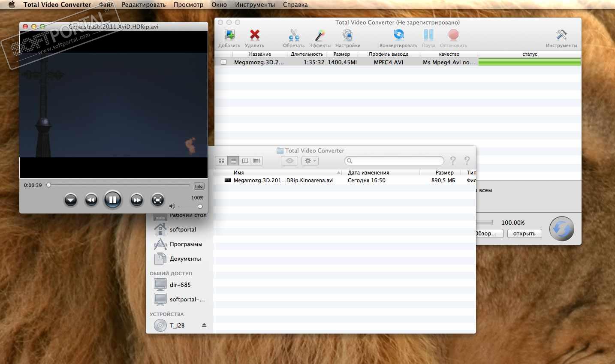Open the Настройки settings icon
This screenshot has height=364, width=615.
pyautogui.click(x=348, y=35)
